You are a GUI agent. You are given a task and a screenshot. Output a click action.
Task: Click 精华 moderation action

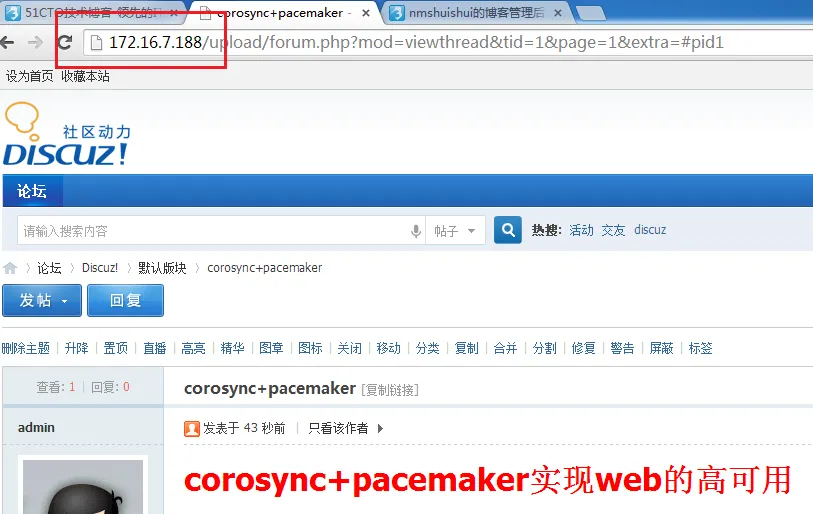coord(232,348)
